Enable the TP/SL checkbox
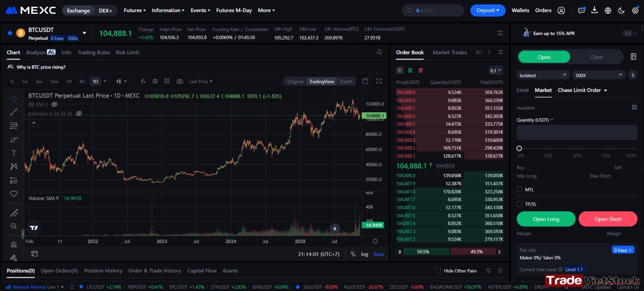This screenshot has width=644, height=291. tap(519, 204)
